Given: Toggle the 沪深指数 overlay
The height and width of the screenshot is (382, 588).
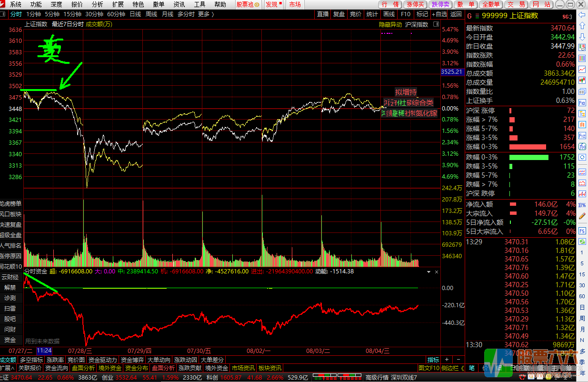Looking at the screenshot, I should click(416, 24).
